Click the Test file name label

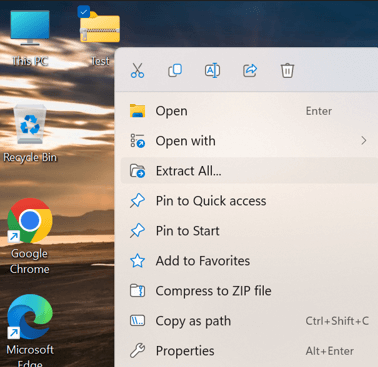pyautogui.click(x=100, y=61)
